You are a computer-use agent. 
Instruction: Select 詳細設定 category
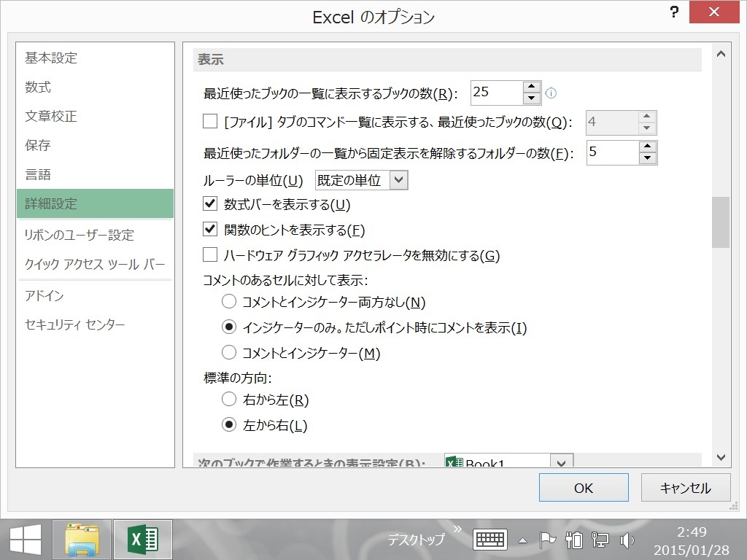[x=96, y=203]
